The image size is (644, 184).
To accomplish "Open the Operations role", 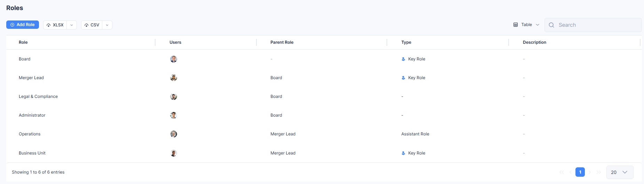I will click(30, 134).
